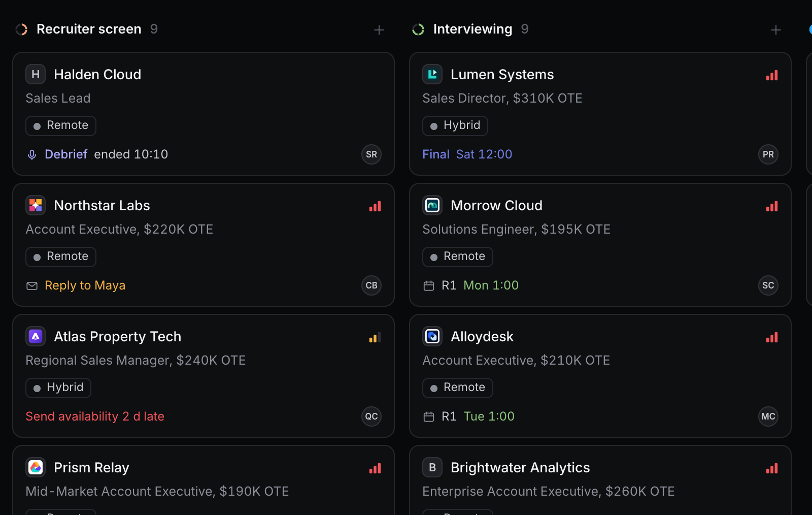Click calendar icon on Alloydesk card

tap(429, 417)
